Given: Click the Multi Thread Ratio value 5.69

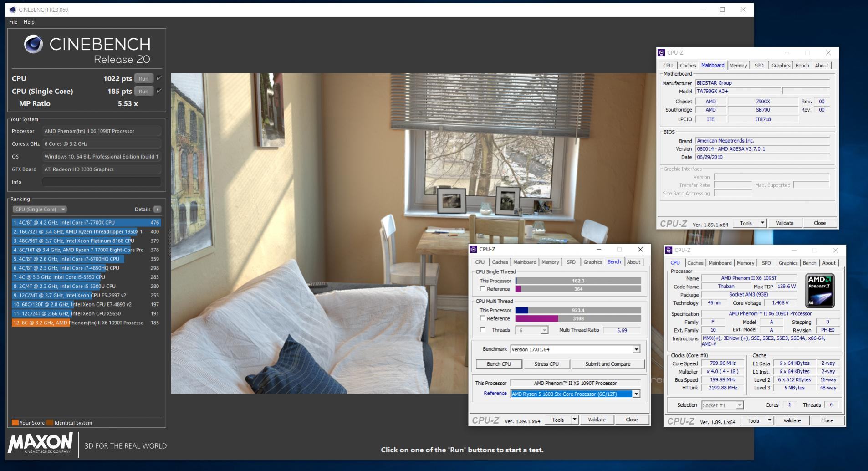Looking at the screenshot, I should point(622,330).
